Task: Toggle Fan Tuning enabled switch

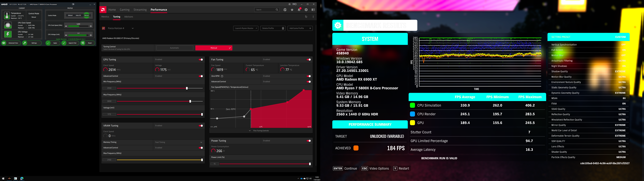Action: 309,59
